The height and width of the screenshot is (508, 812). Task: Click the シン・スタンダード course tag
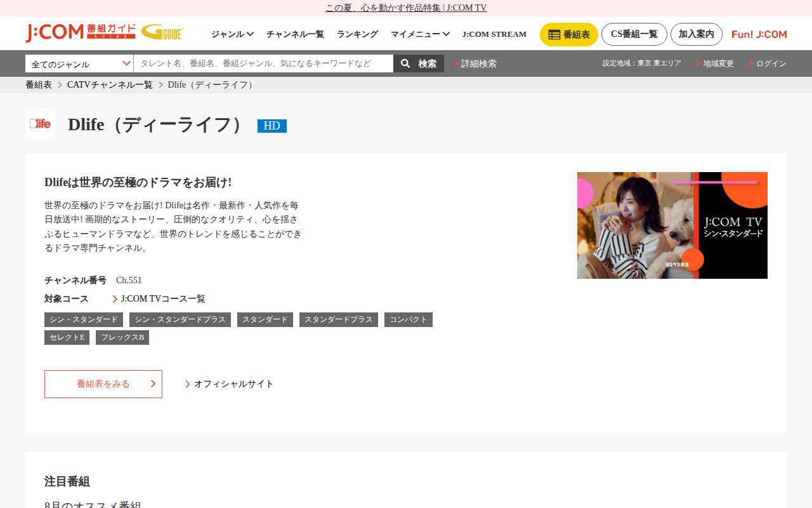[84, 319]
